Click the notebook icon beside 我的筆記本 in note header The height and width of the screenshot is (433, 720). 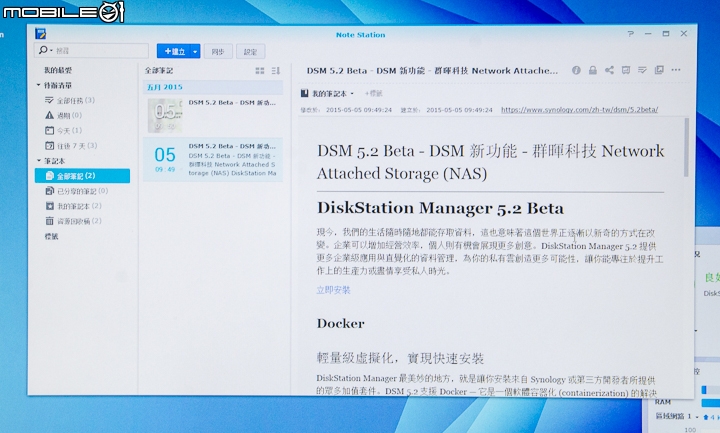click(x=304, y=93)
